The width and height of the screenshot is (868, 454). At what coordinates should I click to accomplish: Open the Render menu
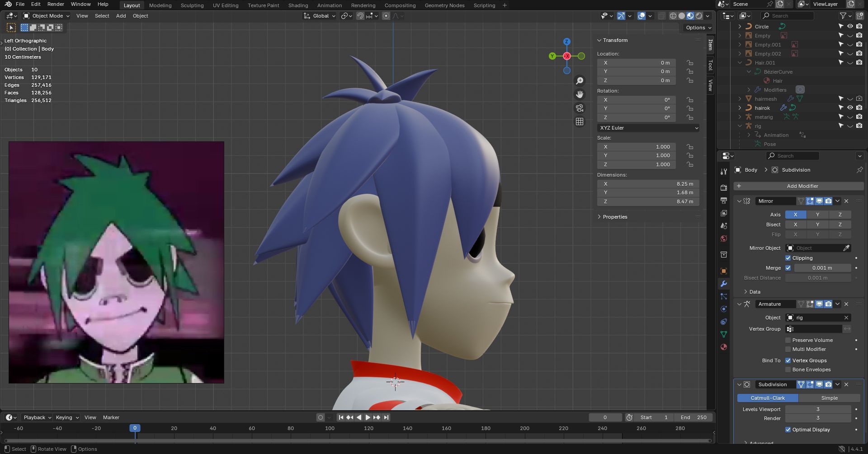(56, 4)
